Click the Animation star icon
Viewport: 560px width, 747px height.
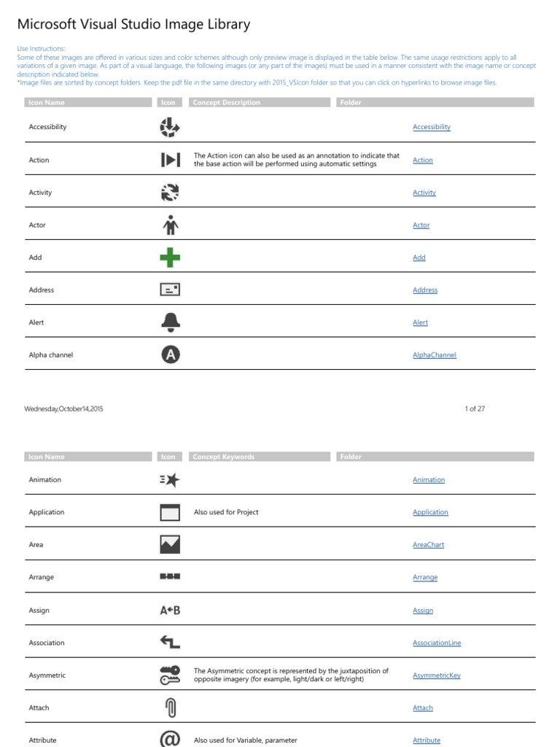click(x=169, y=480)
